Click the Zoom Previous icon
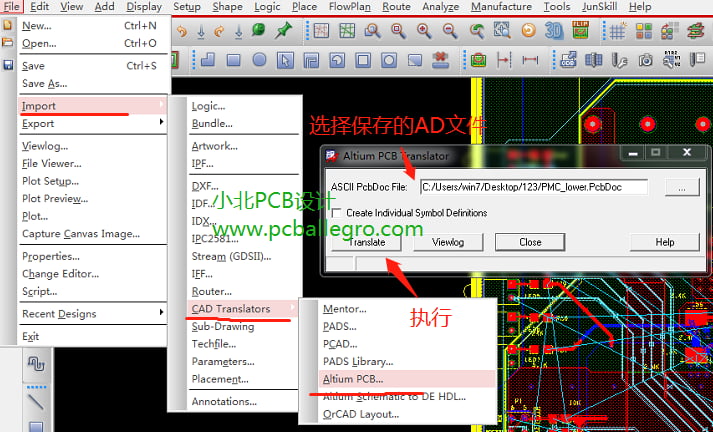The width and height of the screenshot is (713, 432). [x=477, y=31]
